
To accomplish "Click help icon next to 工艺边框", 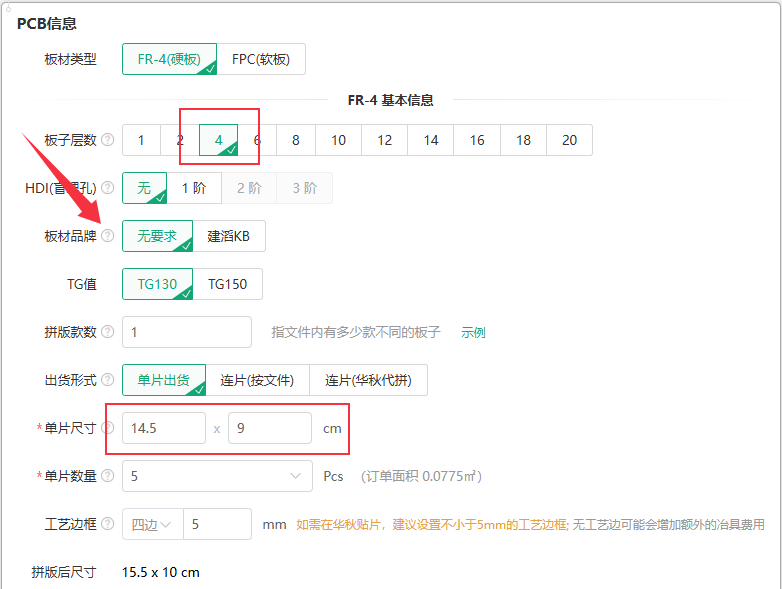I will (x=108, y=524).
